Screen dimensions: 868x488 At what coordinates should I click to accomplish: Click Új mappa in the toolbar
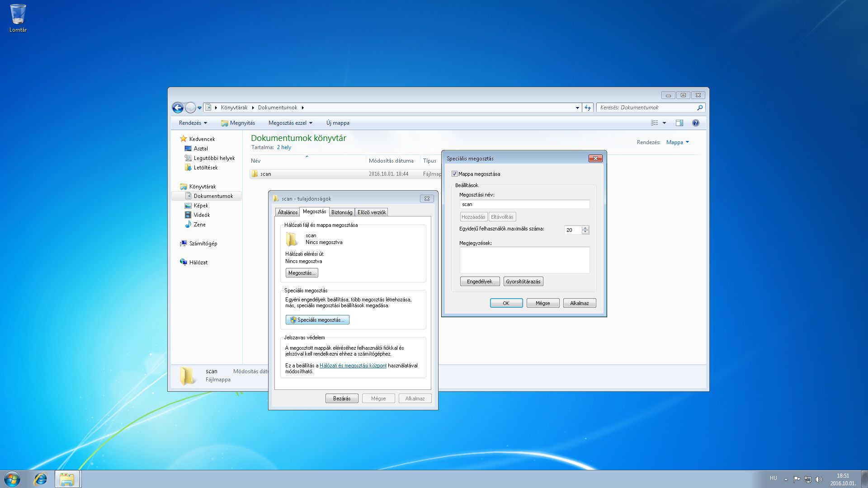[338, 123]
